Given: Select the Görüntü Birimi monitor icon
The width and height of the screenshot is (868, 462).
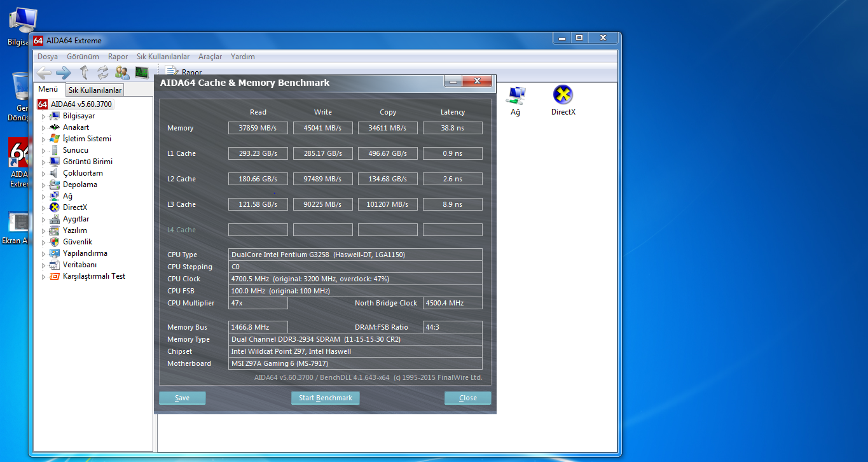Looking at the screenshot, I should pos(55,162).
